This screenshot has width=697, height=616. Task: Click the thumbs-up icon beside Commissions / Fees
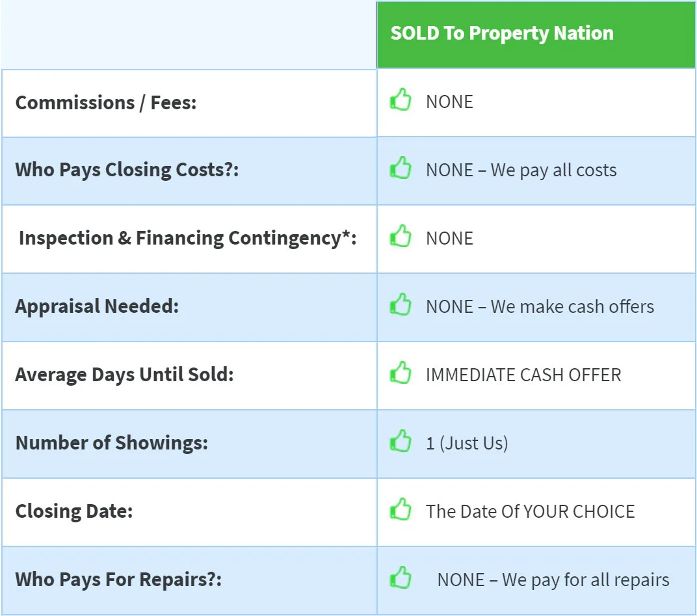click(401, 99)
